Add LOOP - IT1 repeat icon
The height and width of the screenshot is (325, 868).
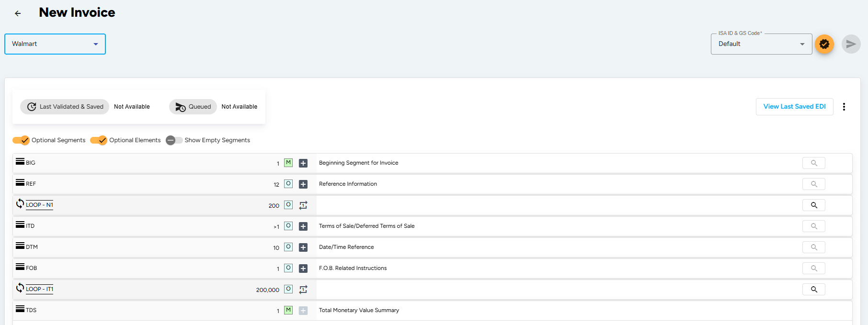(303, 290)
